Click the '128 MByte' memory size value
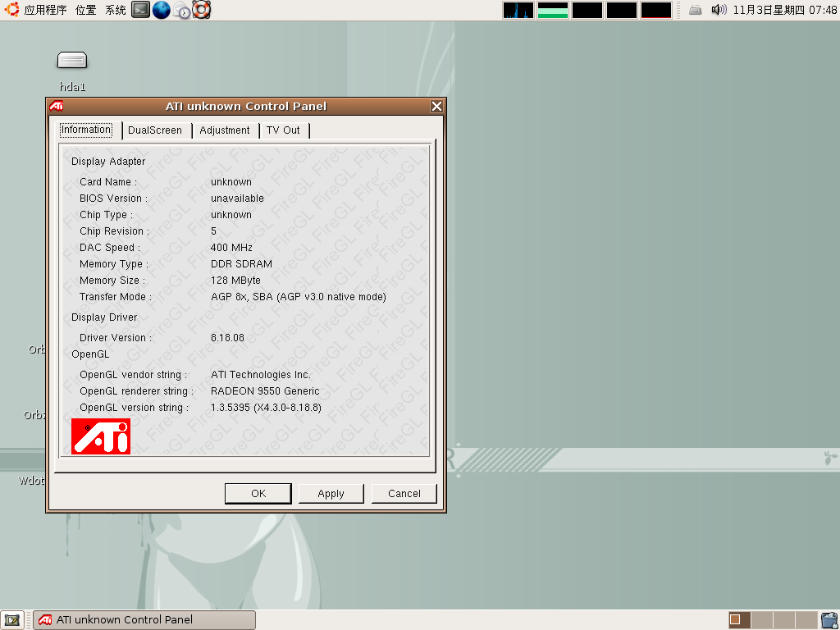 [235, 281]
